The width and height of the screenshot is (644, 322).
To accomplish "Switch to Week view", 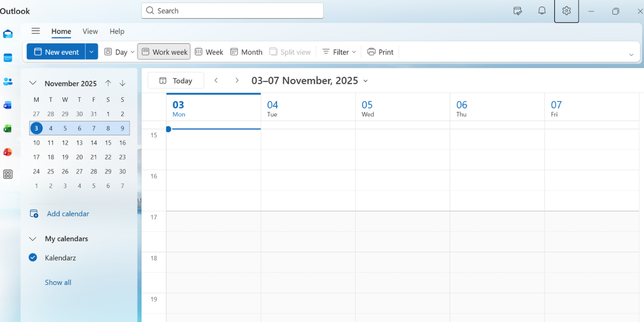I will [209, 52].
